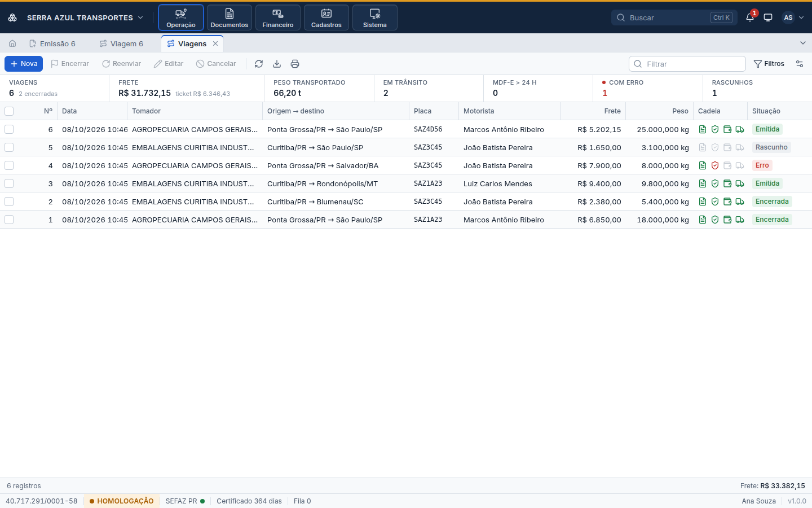Tick the checkbox for trip 1

click(x=9, y=220)
